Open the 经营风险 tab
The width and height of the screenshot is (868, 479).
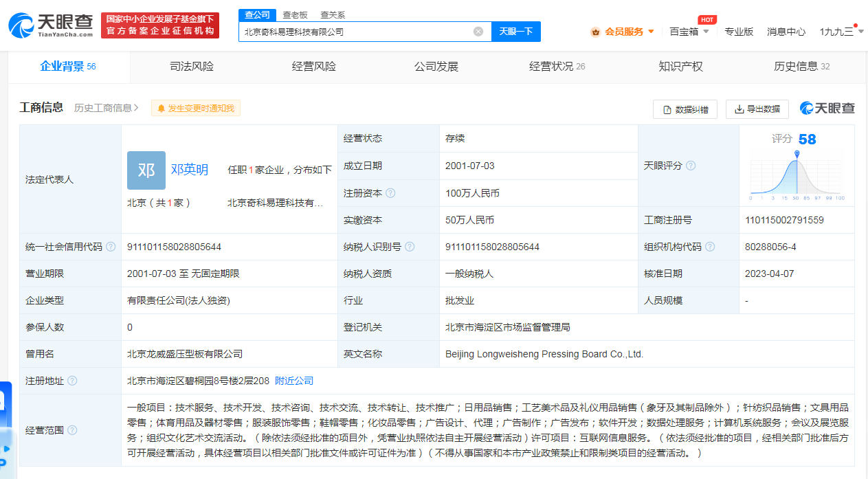(314, 67)
